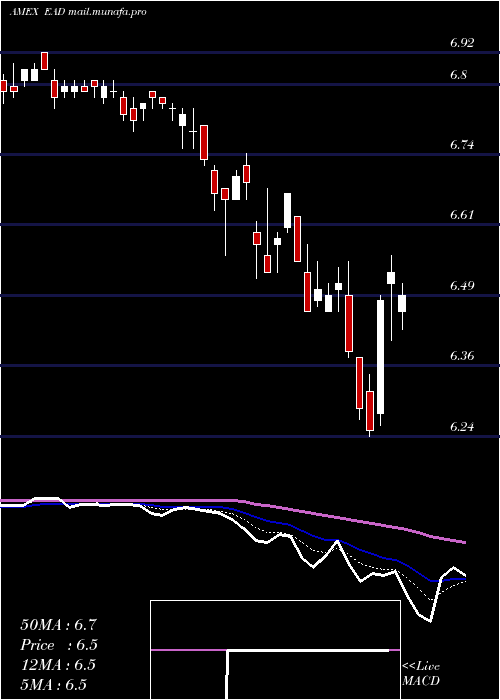Screen dimensions: 500x700
Task: Click the 5MA : 6.5 readout
Action: pos(54,685)
